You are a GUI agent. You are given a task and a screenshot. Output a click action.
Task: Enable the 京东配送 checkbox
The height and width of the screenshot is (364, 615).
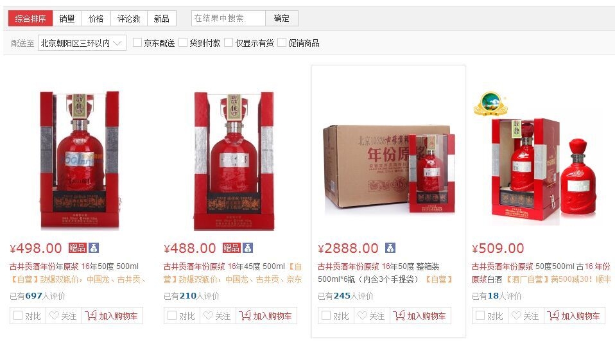(x=137, y=42)
